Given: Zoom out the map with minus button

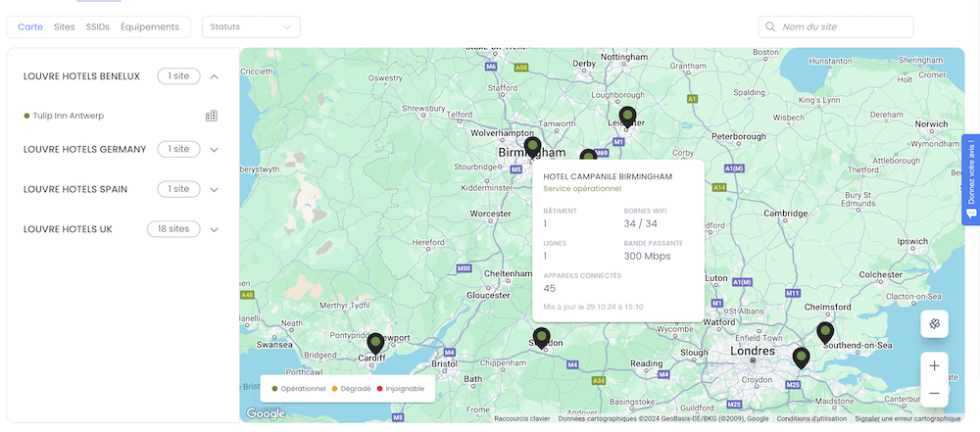Looking at the screenshot, I should 934,393.
